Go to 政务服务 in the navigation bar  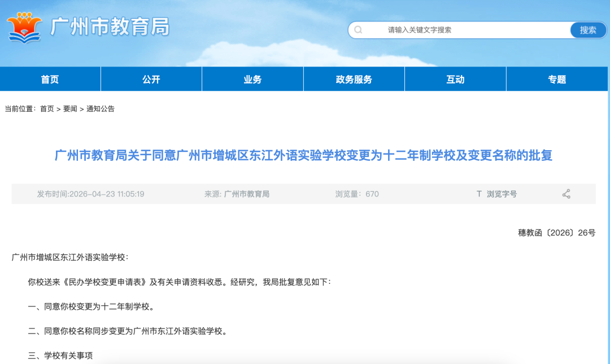click(354, 80)
